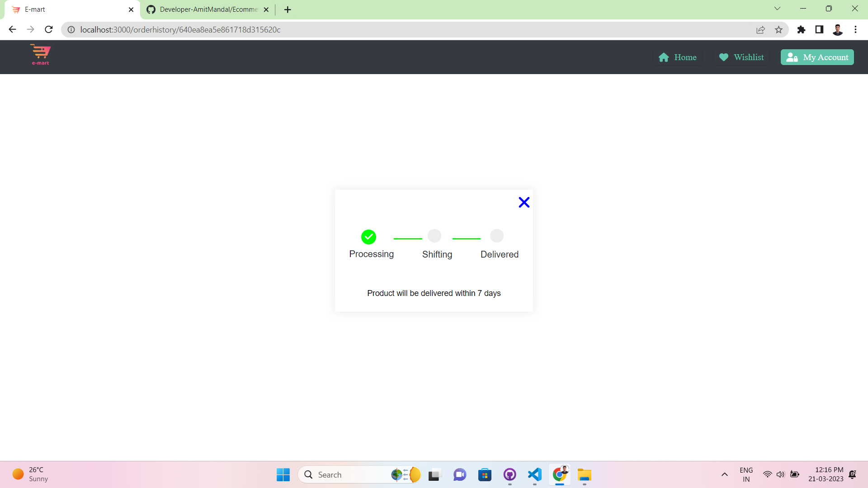Click the green Processing checkmark
868x488 pixels.
pos(368,237)
